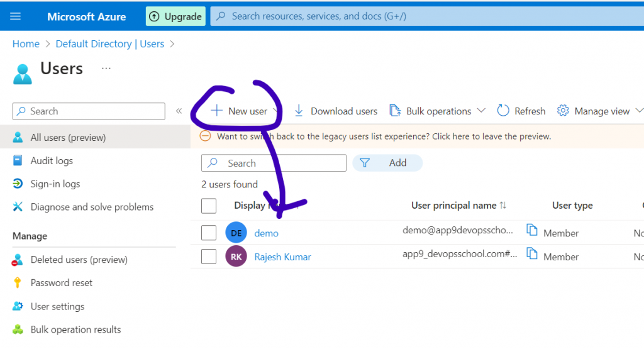Image resolution: width=644 pixels, height=349 pixels.
Task: Open the Default Directory | Users breadcrumb
Action: 109,44
